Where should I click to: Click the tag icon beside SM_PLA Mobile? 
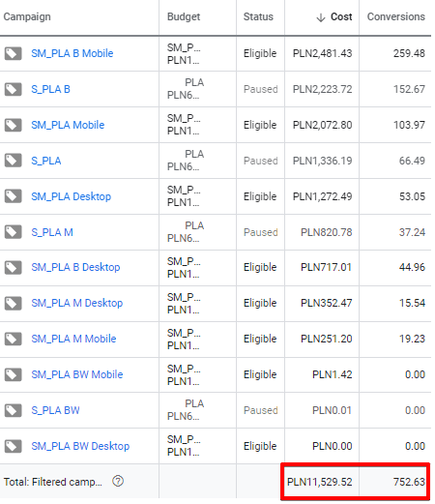(13, 125)
